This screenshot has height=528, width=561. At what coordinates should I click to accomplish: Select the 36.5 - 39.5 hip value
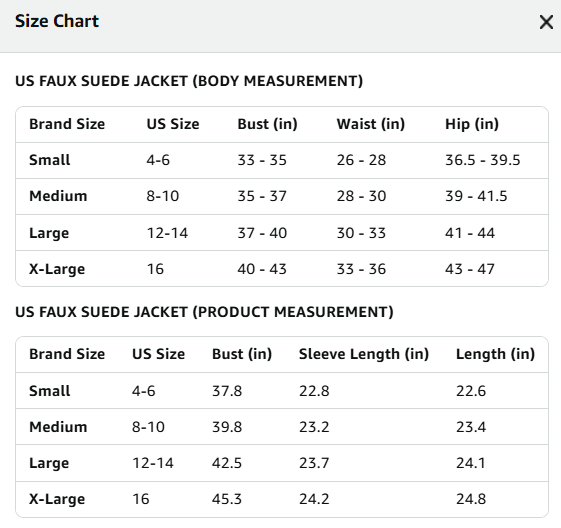click(482, 160)
